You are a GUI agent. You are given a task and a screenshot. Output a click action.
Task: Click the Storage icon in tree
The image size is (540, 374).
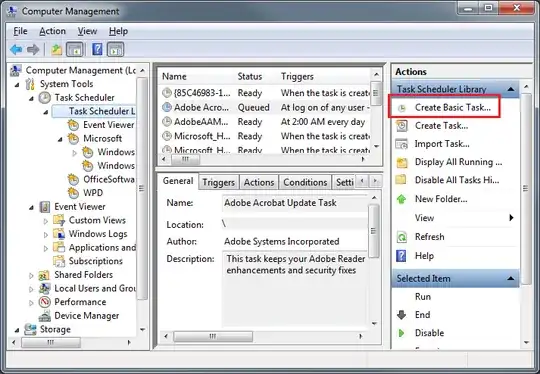click(x=30, y=329)
